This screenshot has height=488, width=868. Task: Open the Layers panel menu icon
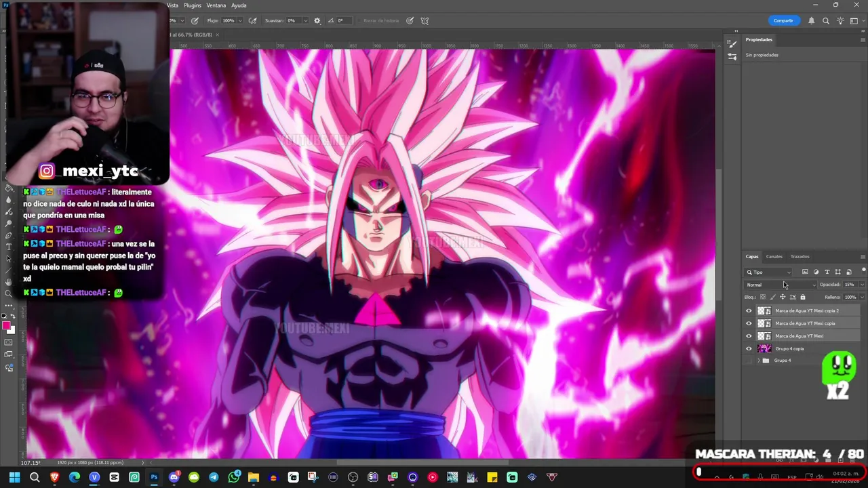point(863,257)
